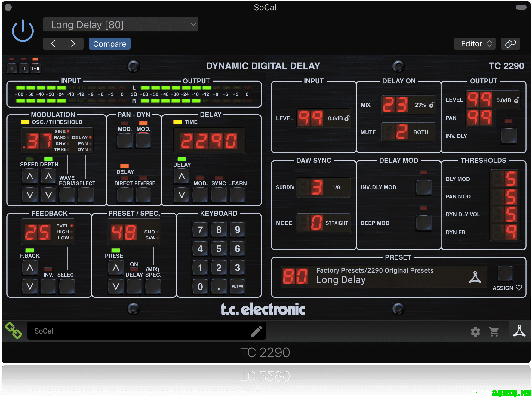532x397 pixels.
Task: Toggle the INV. DLY MOD button
Action: [x=423, y=187]
